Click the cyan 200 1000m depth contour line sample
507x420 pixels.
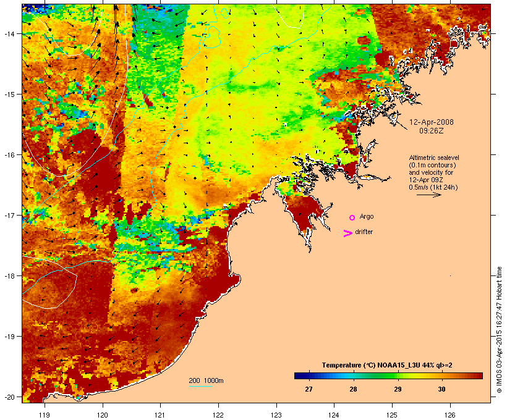[x=200, y=386]
